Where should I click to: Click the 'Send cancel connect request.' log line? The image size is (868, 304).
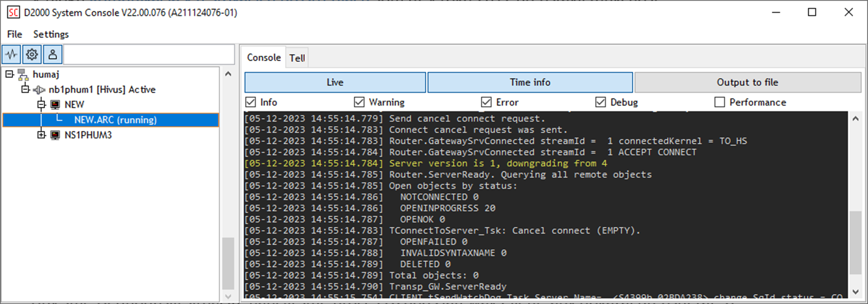click(395, 119)
